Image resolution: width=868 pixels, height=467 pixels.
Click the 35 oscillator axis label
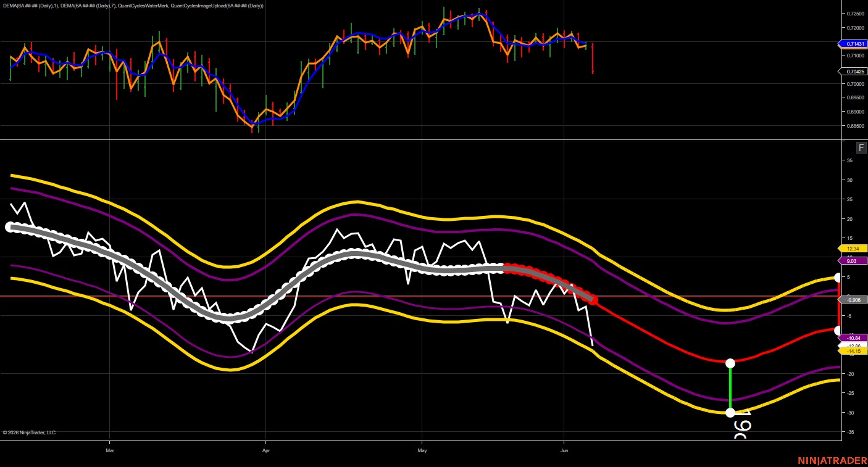pos(850,161)
